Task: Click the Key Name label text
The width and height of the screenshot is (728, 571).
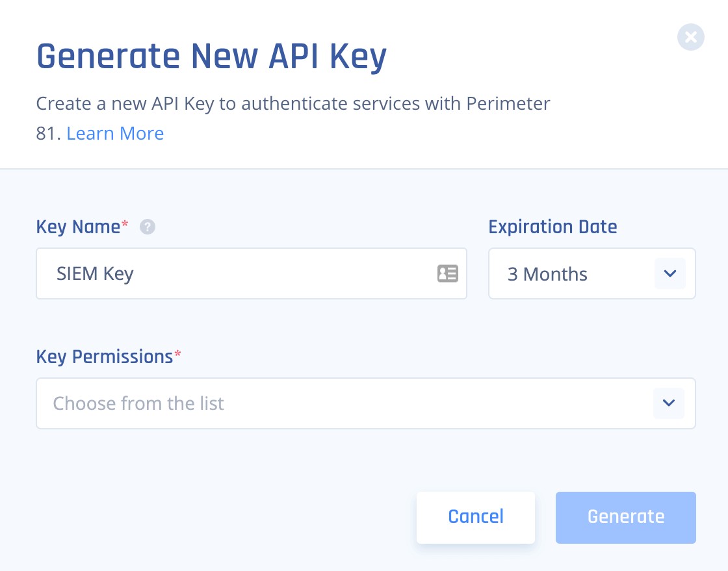Action: point(78,227)
